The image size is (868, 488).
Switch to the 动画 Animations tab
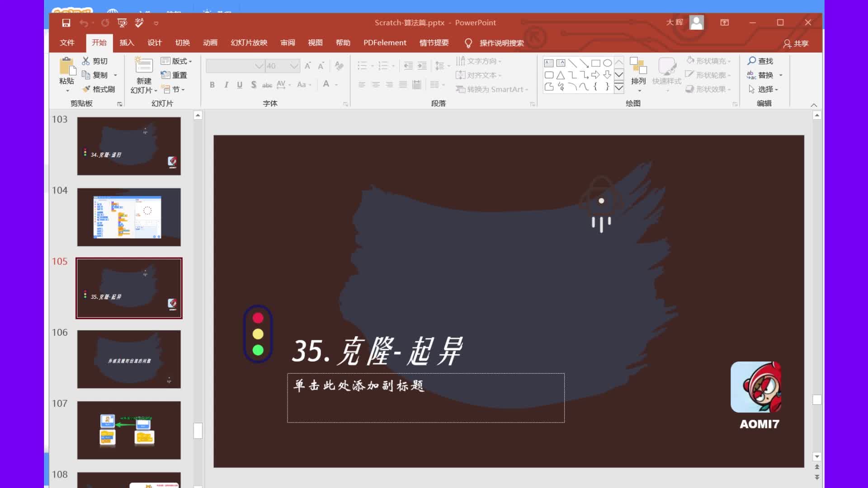tap(210, 43)
